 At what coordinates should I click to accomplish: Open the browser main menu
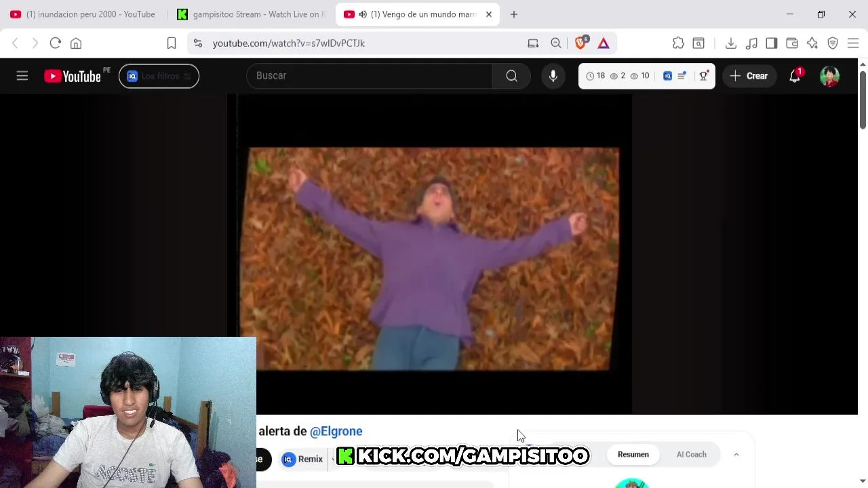tap(853, 43)
